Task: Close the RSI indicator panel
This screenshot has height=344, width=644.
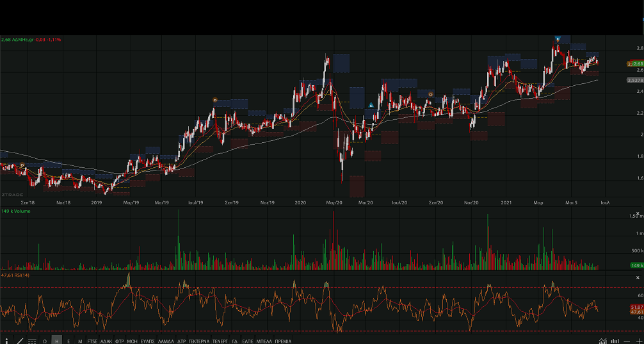Action: tap(638, 277)
